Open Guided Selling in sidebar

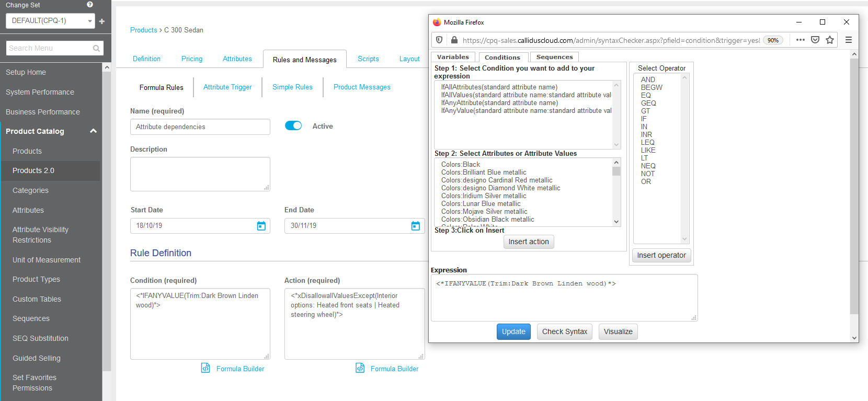(37, 358)
